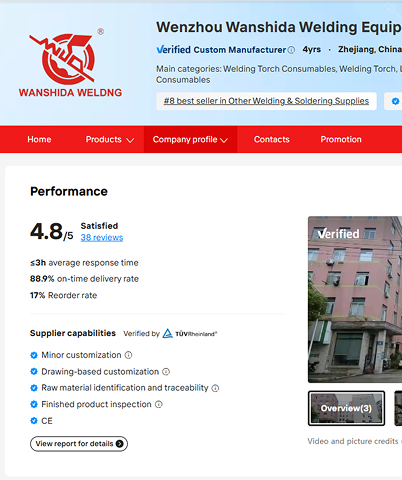Click info icon beside Raw material traceability
This screenshot has width=402, height=480.
pos(215,388)
